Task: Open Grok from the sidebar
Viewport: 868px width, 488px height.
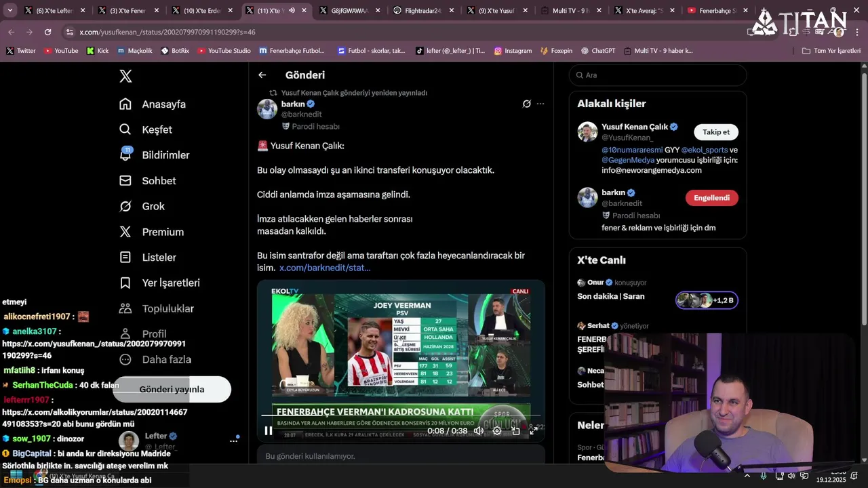Action: tap(141, 206)
